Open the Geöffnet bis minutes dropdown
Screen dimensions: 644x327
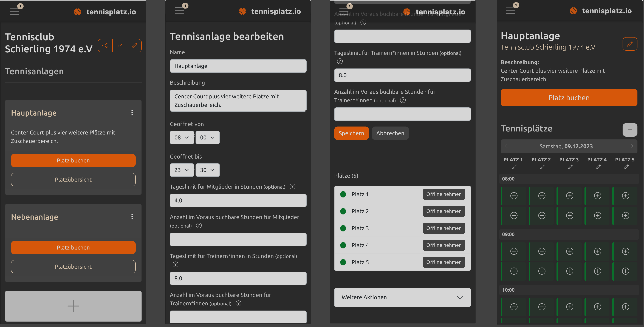[208, 170]
